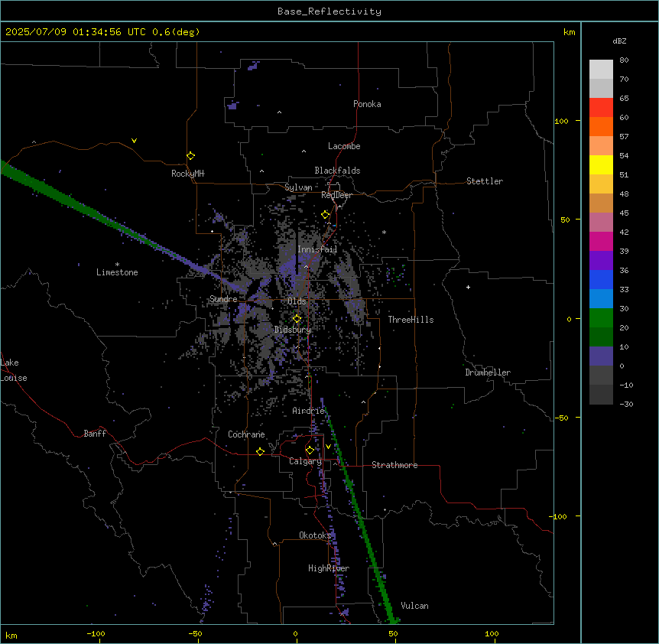Click the purple 36–39 dBZ legend swatch
This screenshot has width=659, height=644.
click(601, 260)
